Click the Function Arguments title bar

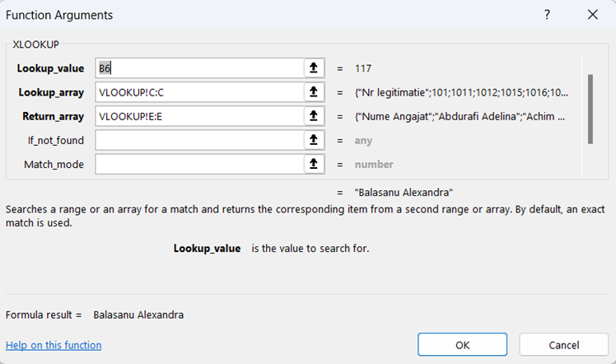tap(247, 15)
